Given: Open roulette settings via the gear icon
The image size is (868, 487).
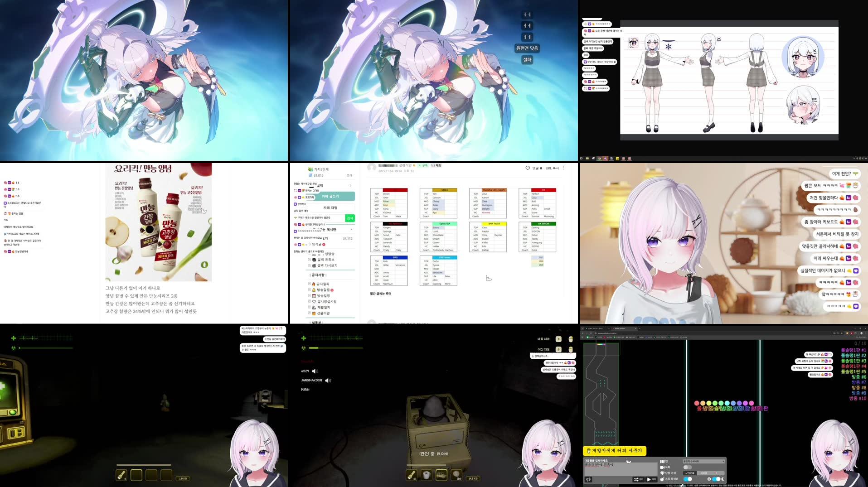Looking at the screenshot, I should (x=709, y=479).
